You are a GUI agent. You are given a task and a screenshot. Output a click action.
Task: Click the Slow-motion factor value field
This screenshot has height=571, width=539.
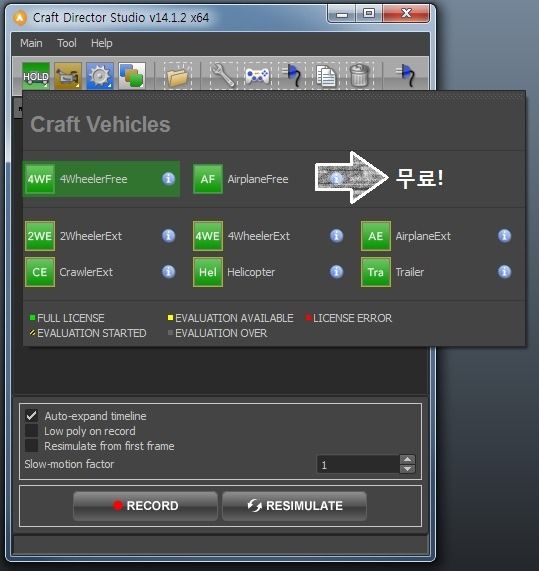(x=358, y=465)
